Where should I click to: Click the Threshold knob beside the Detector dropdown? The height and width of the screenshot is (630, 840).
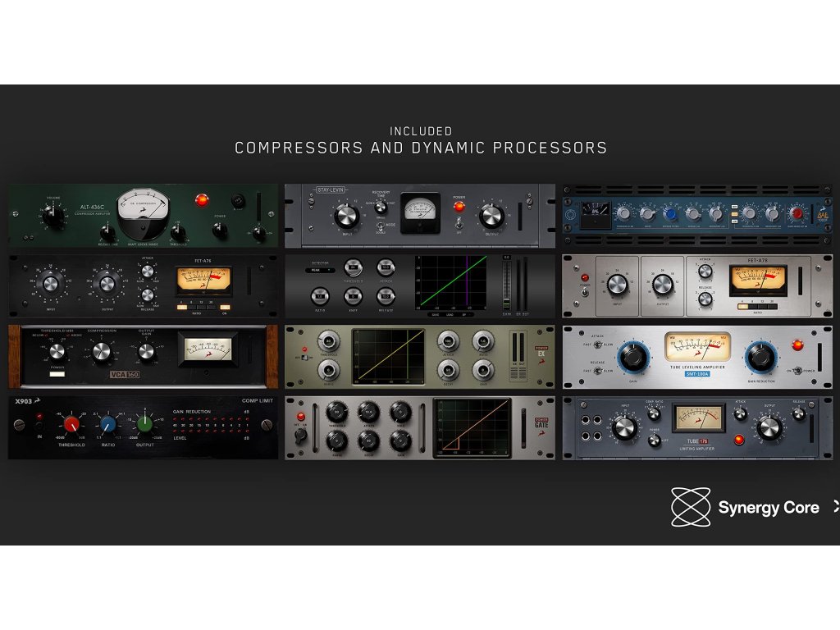coord(353,267)
